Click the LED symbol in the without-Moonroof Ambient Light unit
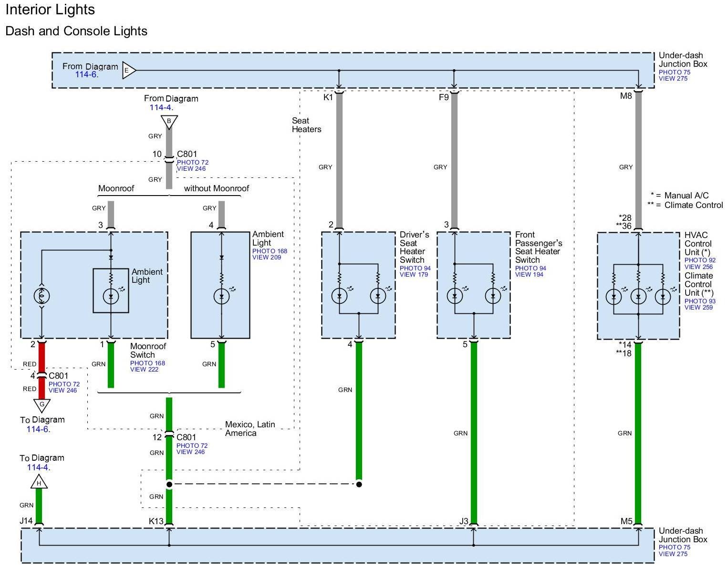Viewport: 728px width, 568px height. pos(221,296)
